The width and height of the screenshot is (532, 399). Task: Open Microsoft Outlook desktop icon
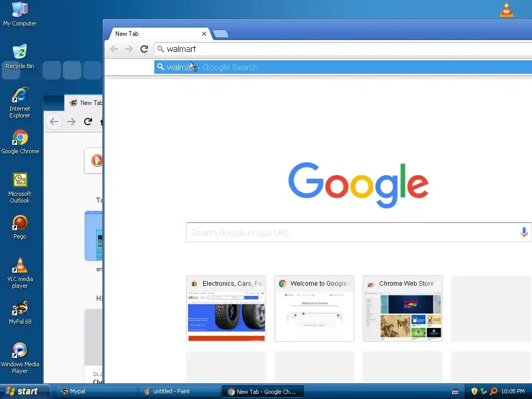point(20,188)
